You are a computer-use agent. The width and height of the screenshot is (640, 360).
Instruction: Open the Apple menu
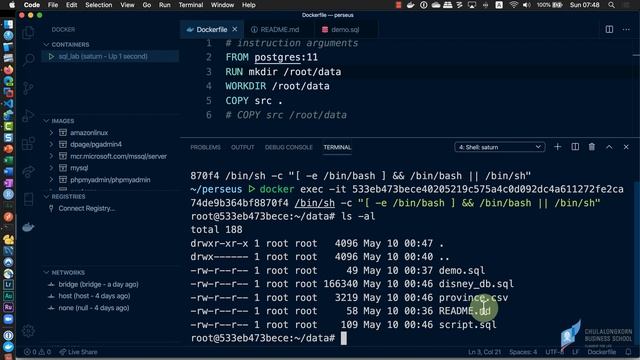pyautogui.click(x=12, y=5)
